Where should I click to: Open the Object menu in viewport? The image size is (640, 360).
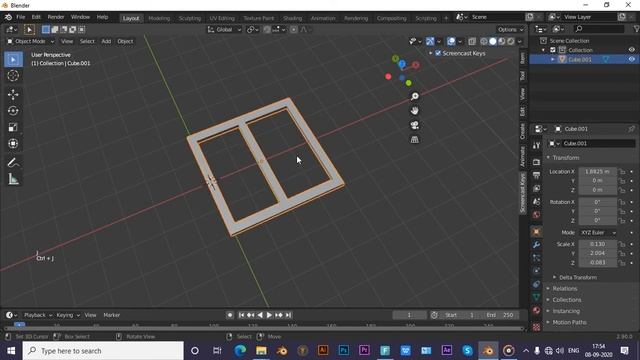click(x=125, y=41)
